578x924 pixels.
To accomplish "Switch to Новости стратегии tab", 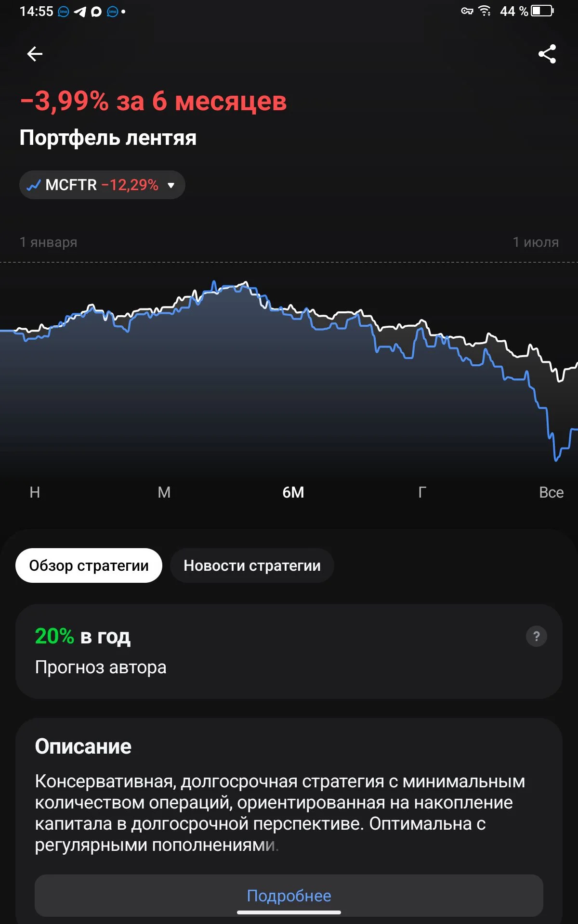I will (252, 565).
